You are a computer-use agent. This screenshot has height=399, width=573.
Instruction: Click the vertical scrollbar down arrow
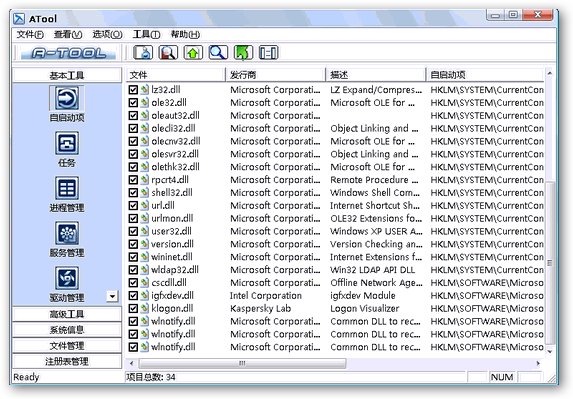[550, 351]
